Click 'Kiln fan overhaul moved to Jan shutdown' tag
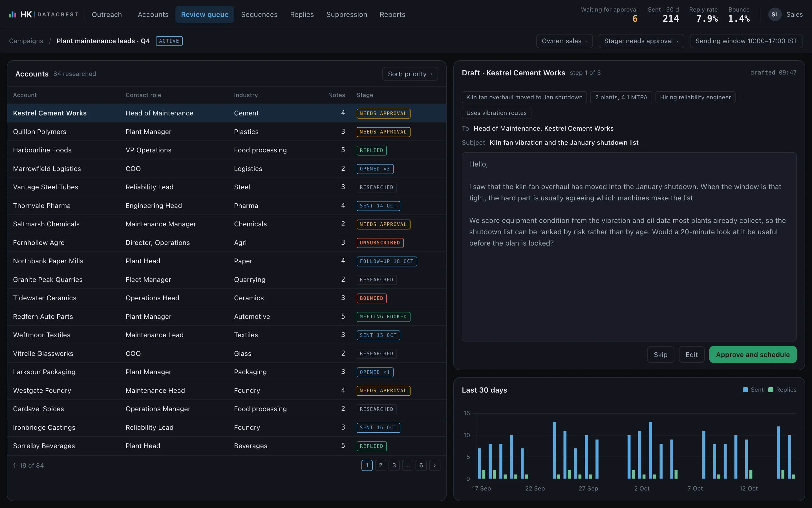Screen dimensions: 812x508 coord(524,97)
